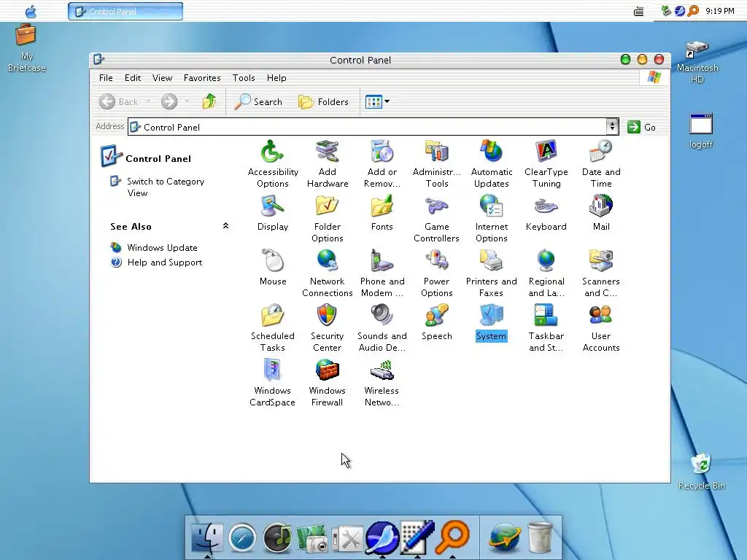Open Accessibility Options icon
747x560 pixels.
click(273, 163)
